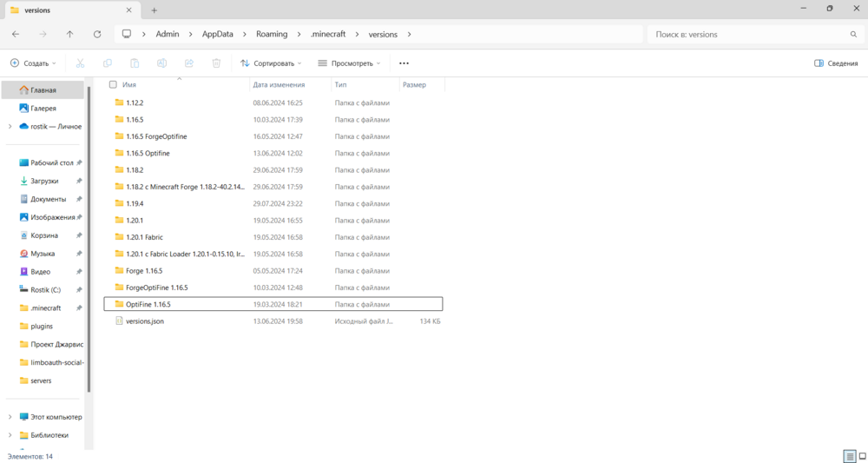The height and width of the screenshot is (463, 868).
Task: Click the Delete trash icon
Action: pyautogui.click(x=216, y=63)
